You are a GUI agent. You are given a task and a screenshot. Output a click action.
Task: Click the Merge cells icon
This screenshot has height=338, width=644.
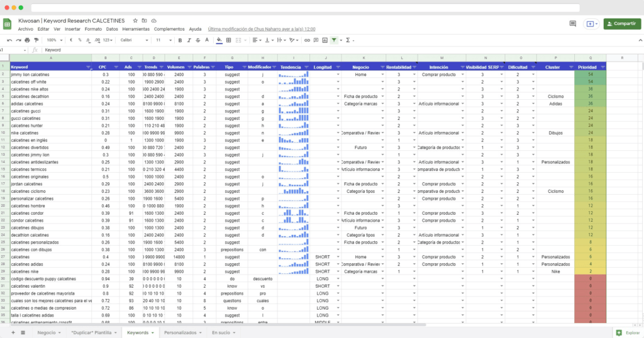pyautogui.click(x=238, y=40)
